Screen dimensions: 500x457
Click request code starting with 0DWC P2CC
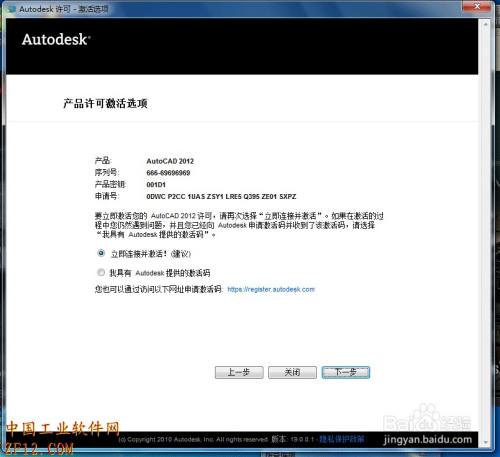[x=221, y=197]
